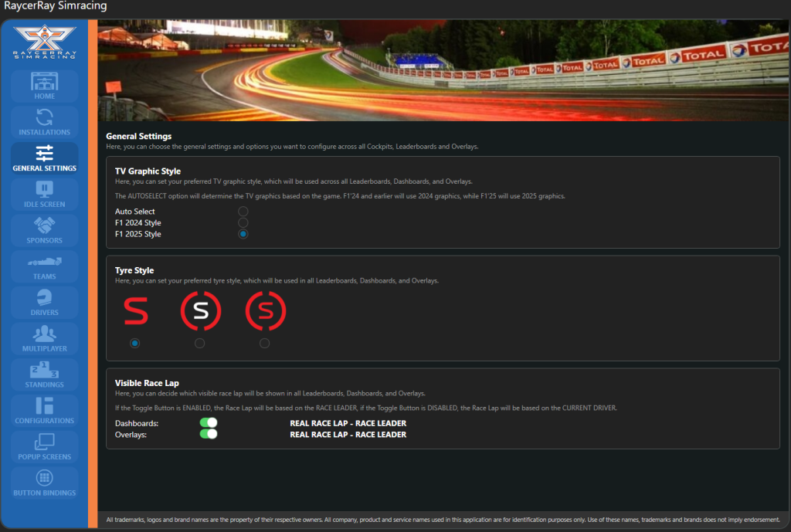This screenshot has height=532, width=791.
Task: Open the Standings podium section
Action: (44, 374)
